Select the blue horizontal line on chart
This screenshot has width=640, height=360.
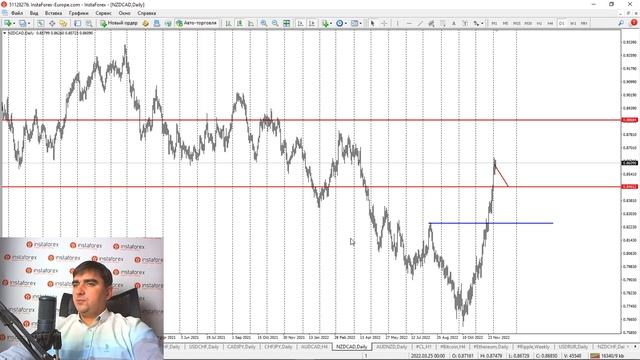491,223
